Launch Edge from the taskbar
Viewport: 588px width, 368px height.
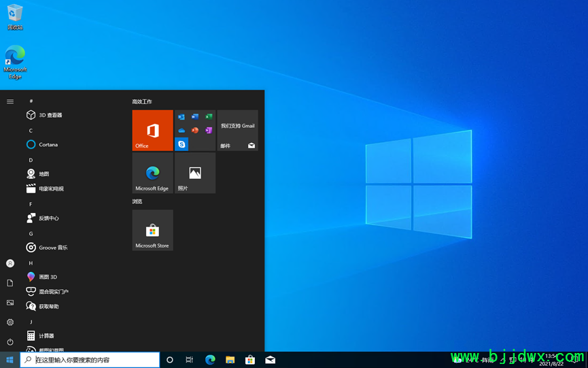(210, 360)
